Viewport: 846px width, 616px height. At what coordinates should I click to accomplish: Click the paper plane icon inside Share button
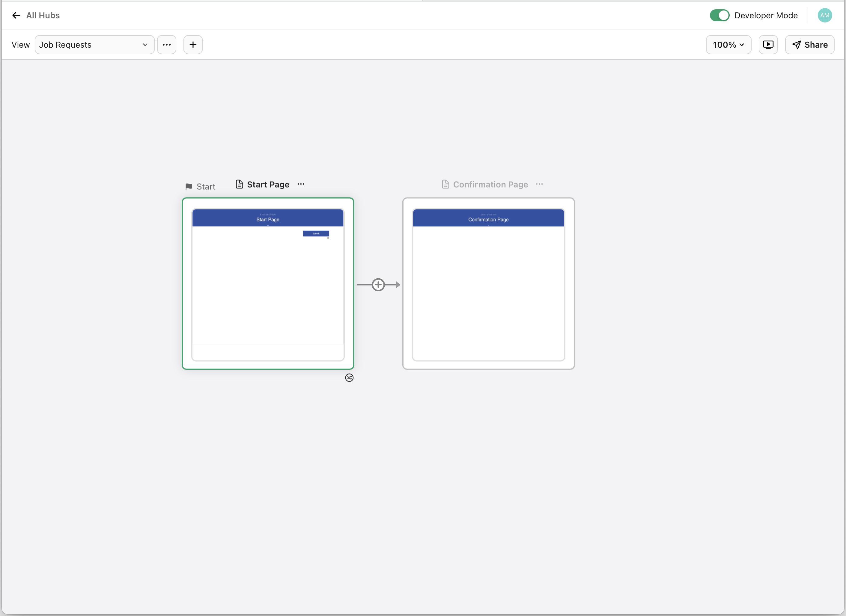coord(797,44)
